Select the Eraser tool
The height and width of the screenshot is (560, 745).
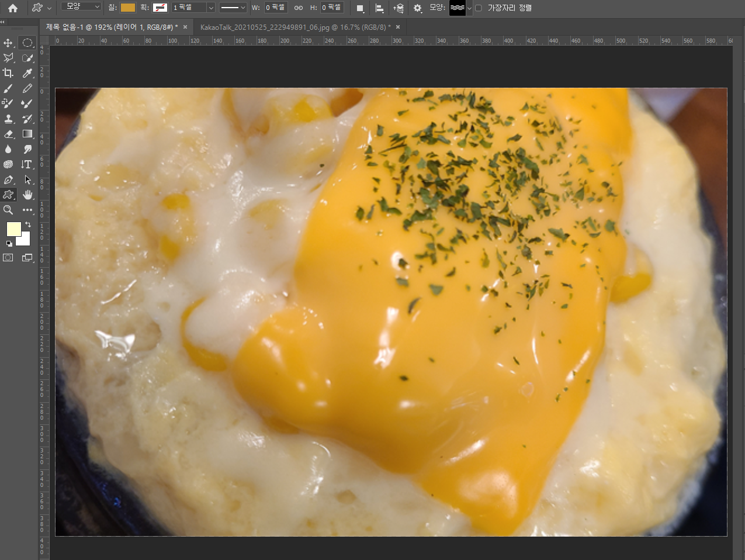[8, 134]
